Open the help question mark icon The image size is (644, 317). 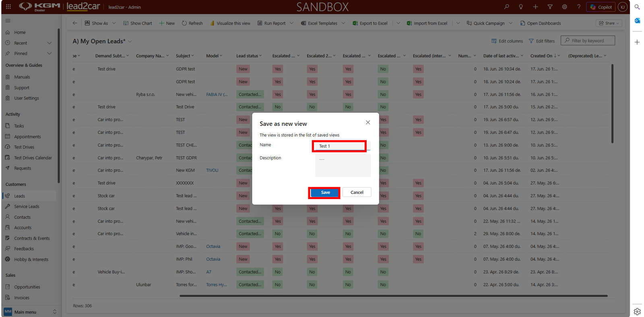pyautogui.click(x=579, y=7)
